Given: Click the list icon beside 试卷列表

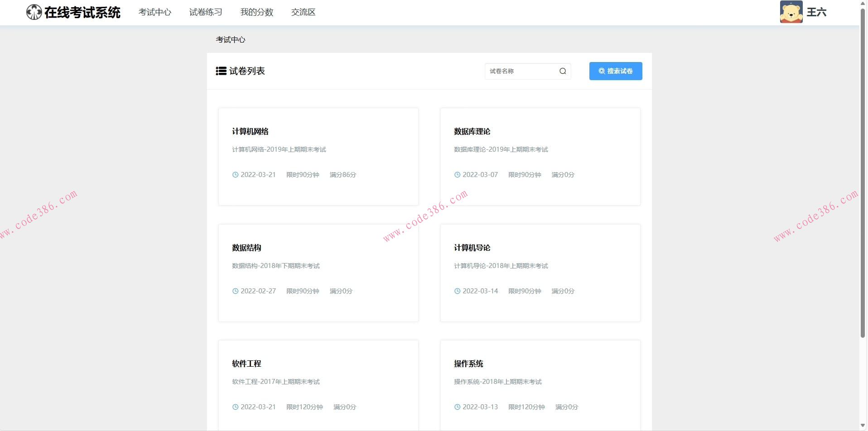Looking at the screenshot, I should (x=221, y=71).
